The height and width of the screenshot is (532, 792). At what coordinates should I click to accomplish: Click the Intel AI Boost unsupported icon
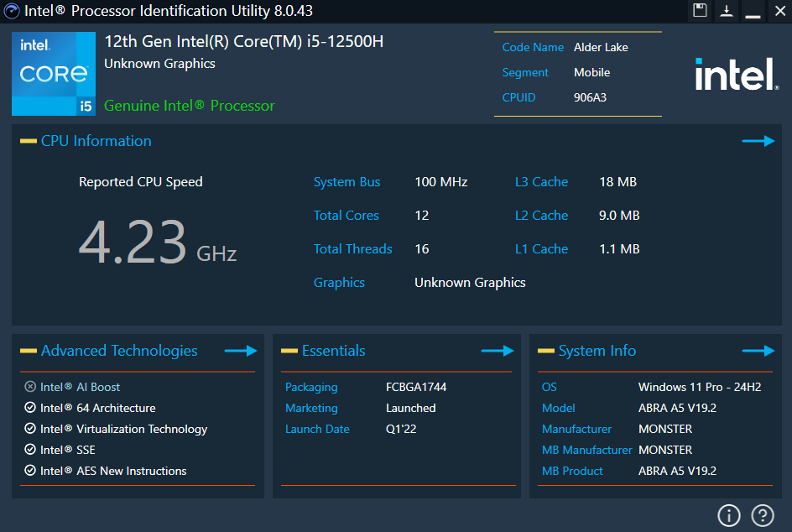click(30, 387)
